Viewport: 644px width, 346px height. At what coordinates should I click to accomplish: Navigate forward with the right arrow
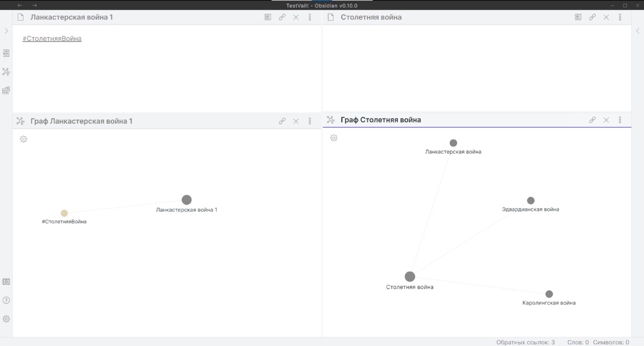(34, 5)
